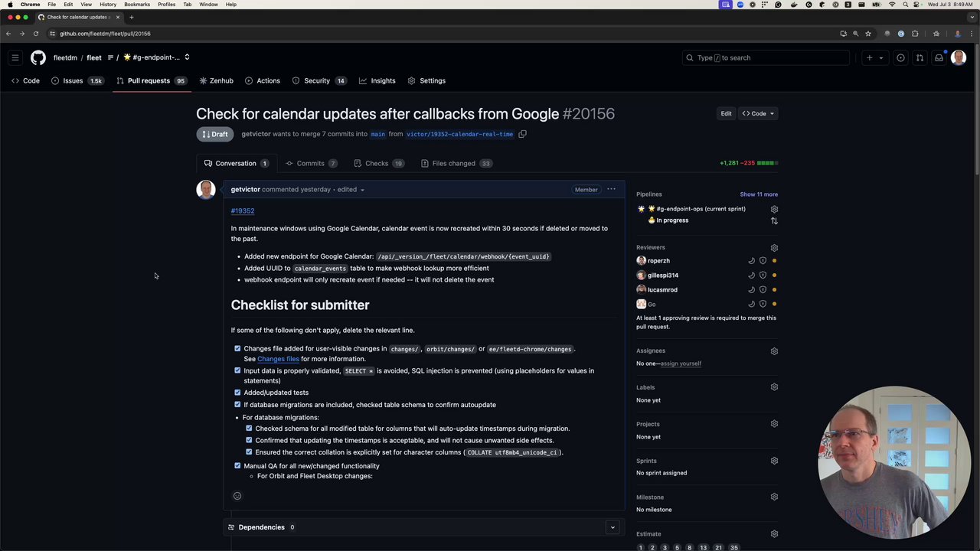Set the estimate to 5

(x=677, y=547)
